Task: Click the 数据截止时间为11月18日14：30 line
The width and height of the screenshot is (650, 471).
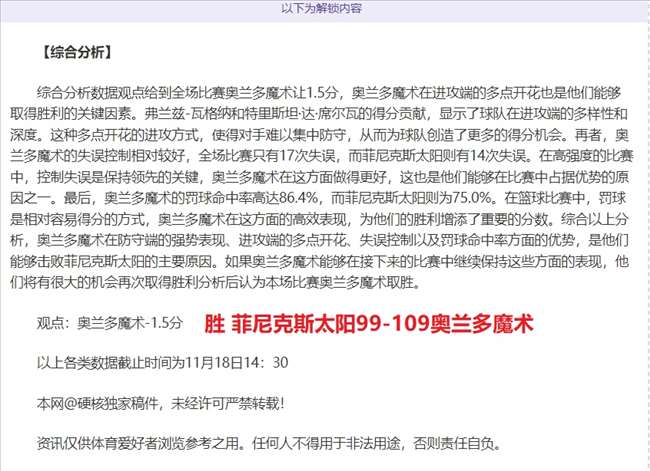Action: point(162,363)
